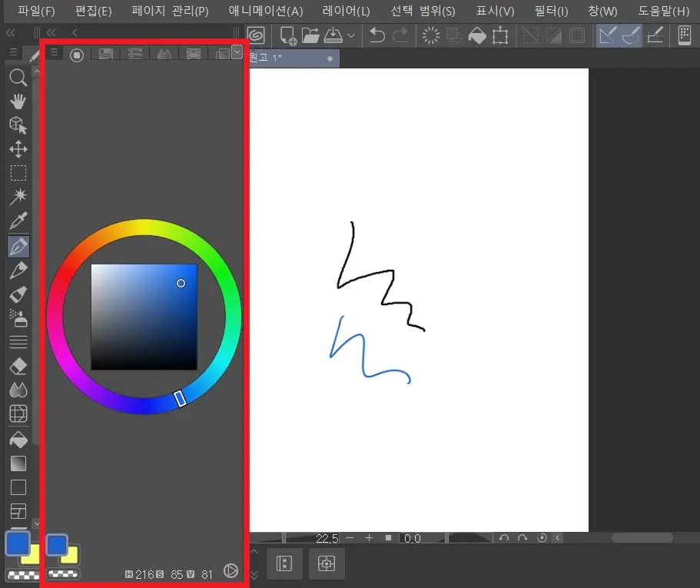Toggle Snap to Ruler in command bar
Image resolution: width=700 pixels, height=588 pixels.
(x=608, y=35)
